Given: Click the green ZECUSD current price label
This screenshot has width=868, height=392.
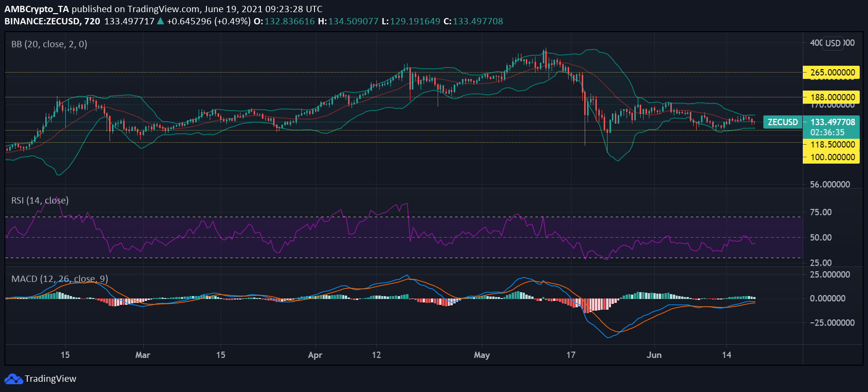Looking at the screenshot, I should tap(783, 122).
